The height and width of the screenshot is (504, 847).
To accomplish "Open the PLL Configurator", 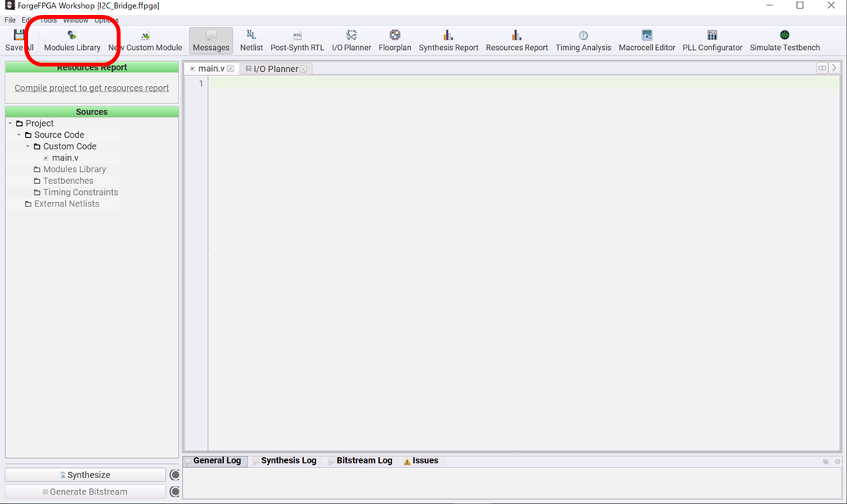I will tap(712, 41).
